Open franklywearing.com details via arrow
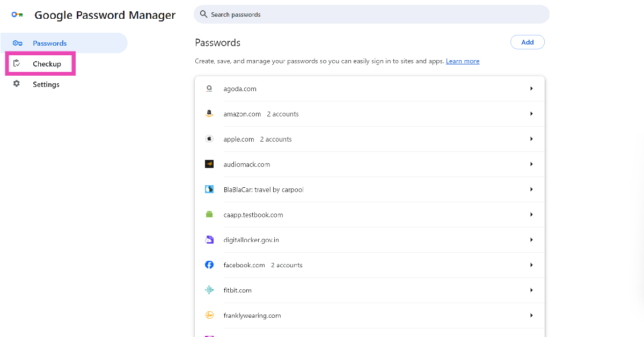Image resolution: width=644 pixels, height=337 pixels. coord(531,316)
